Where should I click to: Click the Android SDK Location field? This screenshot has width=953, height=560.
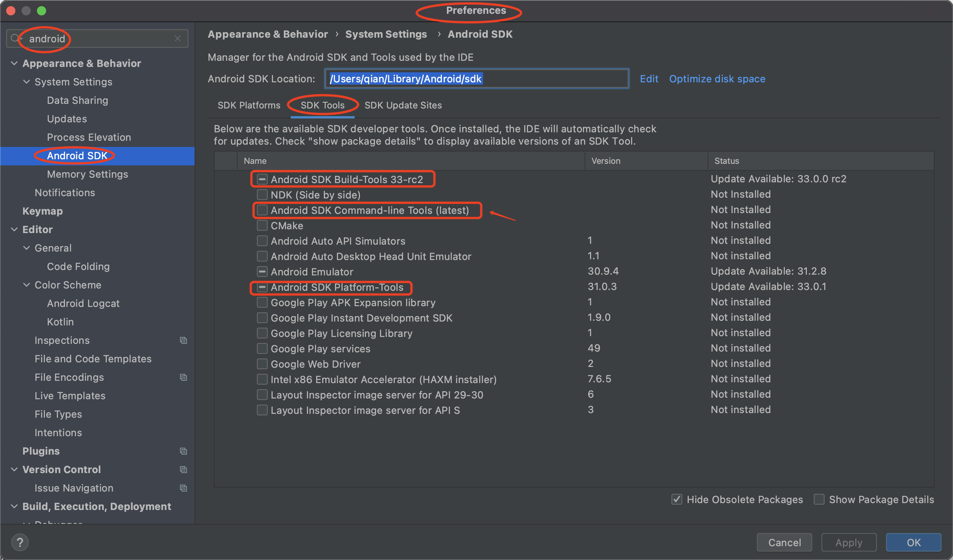click(476, 79)
